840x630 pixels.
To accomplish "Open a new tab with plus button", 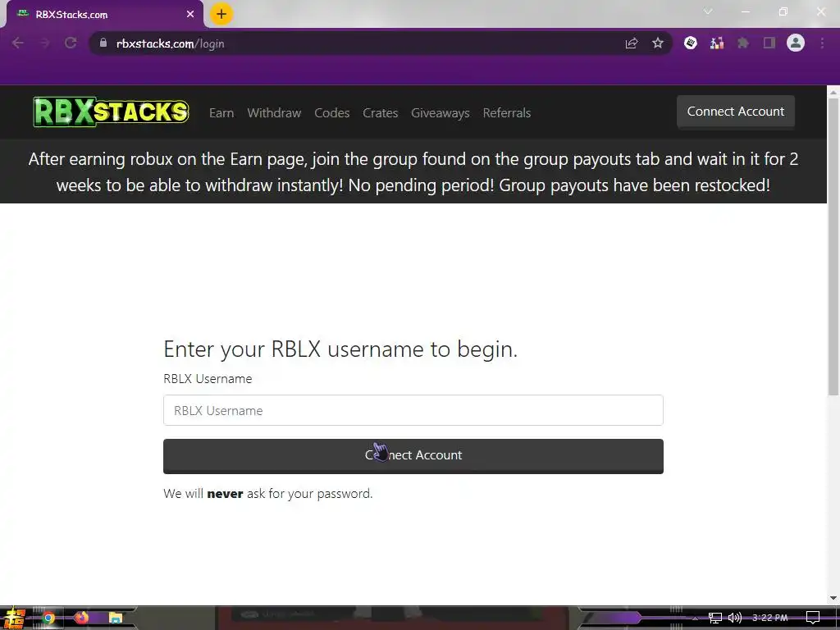I will [x=221, y=14].
